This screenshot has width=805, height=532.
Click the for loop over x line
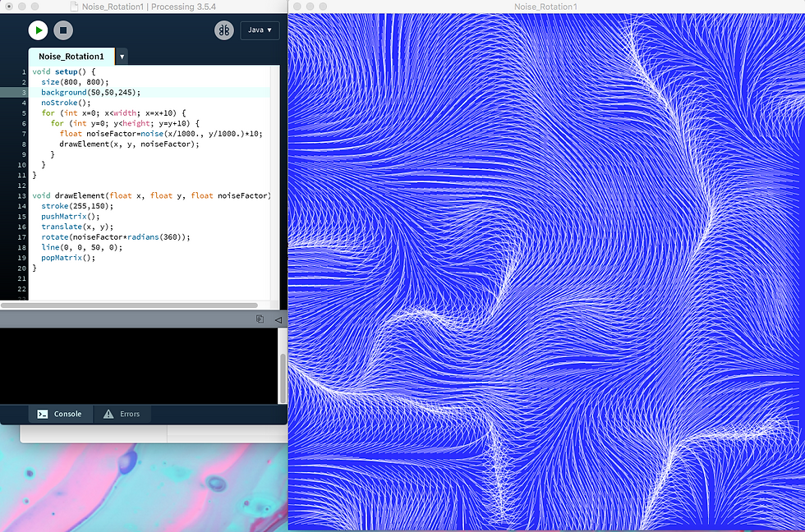(113, 112)
